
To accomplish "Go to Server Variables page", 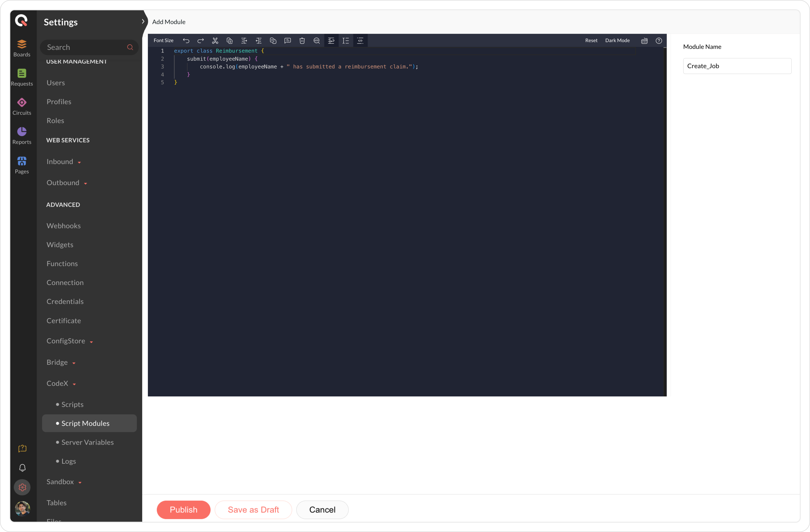I will tap(87, 442).
